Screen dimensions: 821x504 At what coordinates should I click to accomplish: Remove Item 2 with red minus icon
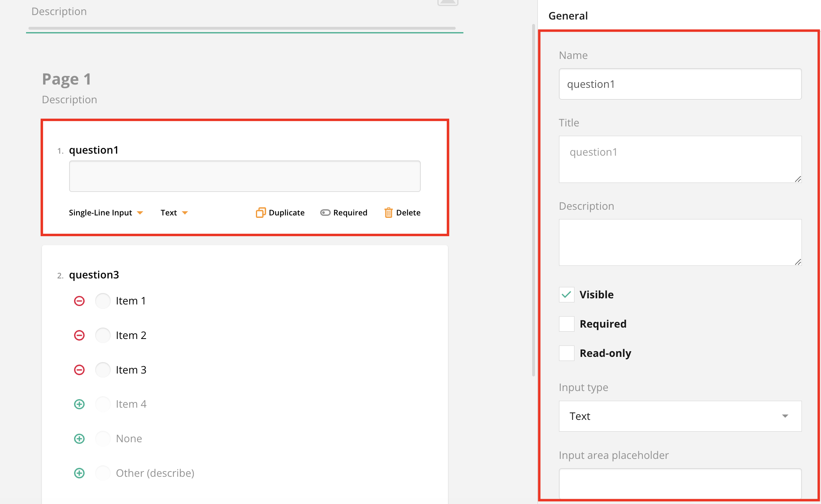[79, 335]
